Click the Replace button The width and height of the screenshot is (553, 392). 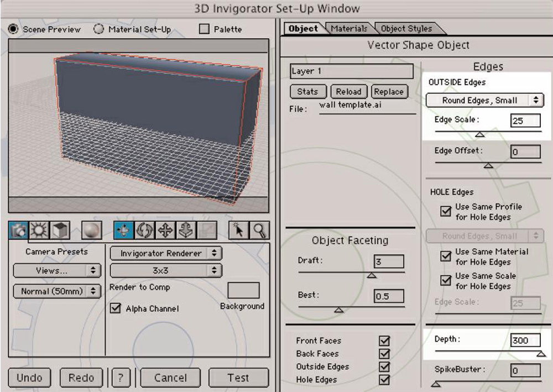tap(389, 92)
